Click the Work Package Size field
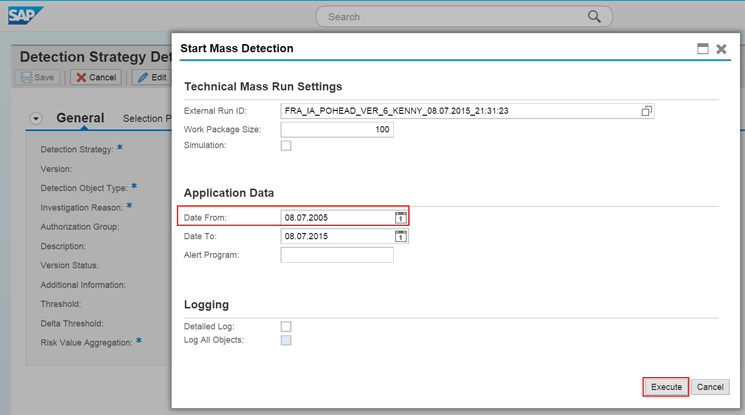 pyautogui.click(x=337, y=129)
